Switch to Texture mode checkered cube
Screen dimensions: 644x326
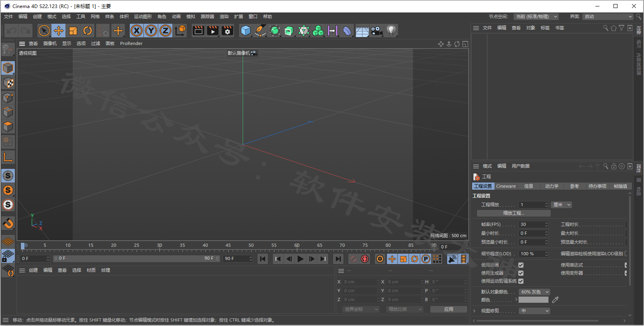click(x=8, y=83)
